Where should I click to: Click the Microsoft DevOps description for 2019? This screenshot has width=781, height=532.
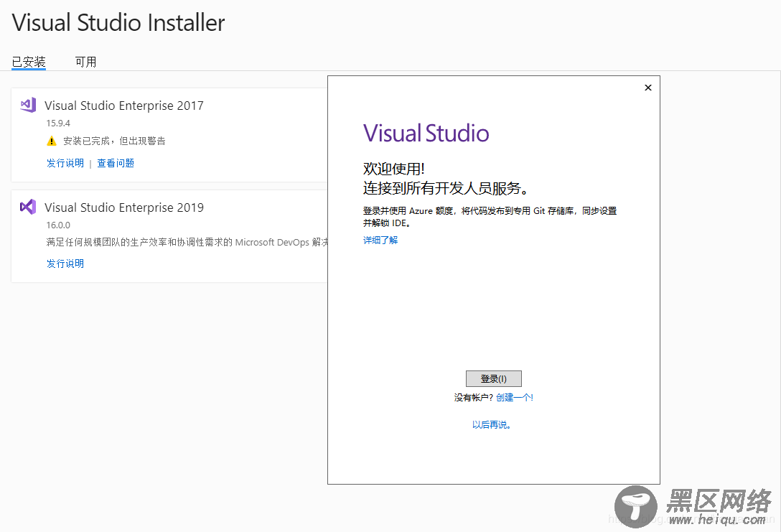click(x=187, y=242)
